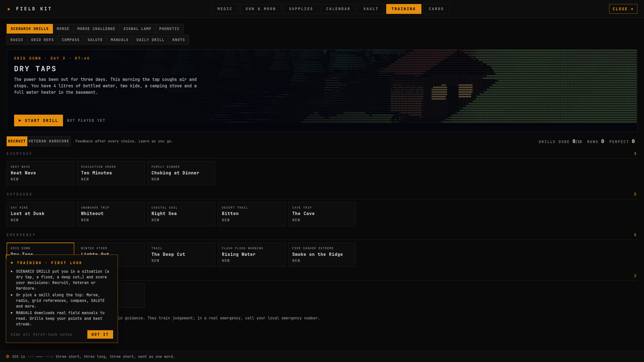Open the Sun & Moon section
Image resolution: width=644 pixels, height=362 pixels.
coord(261,9)
